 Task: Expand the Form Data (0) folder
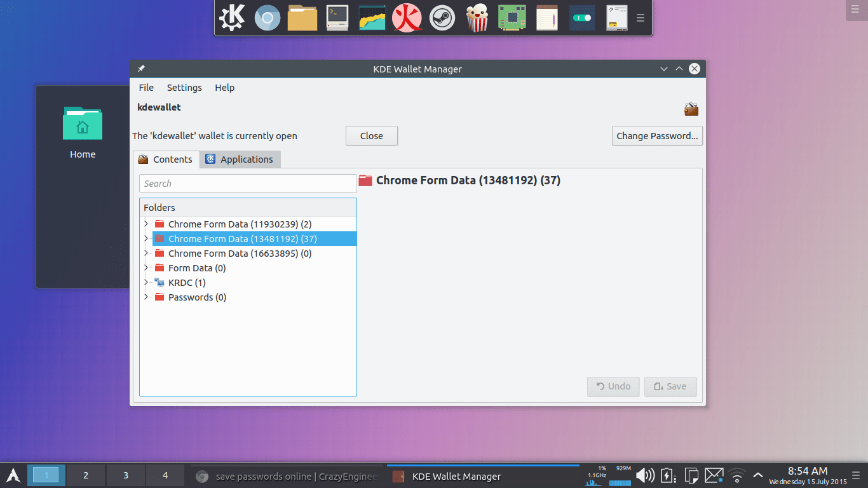coord(146,268)
